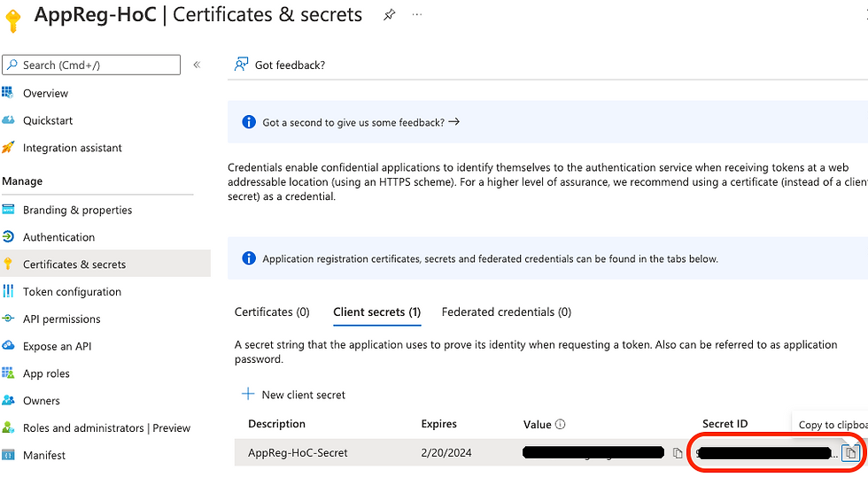Click the API permissions icon
This screenshot has width=868, height=477.
tap(8, 319)
